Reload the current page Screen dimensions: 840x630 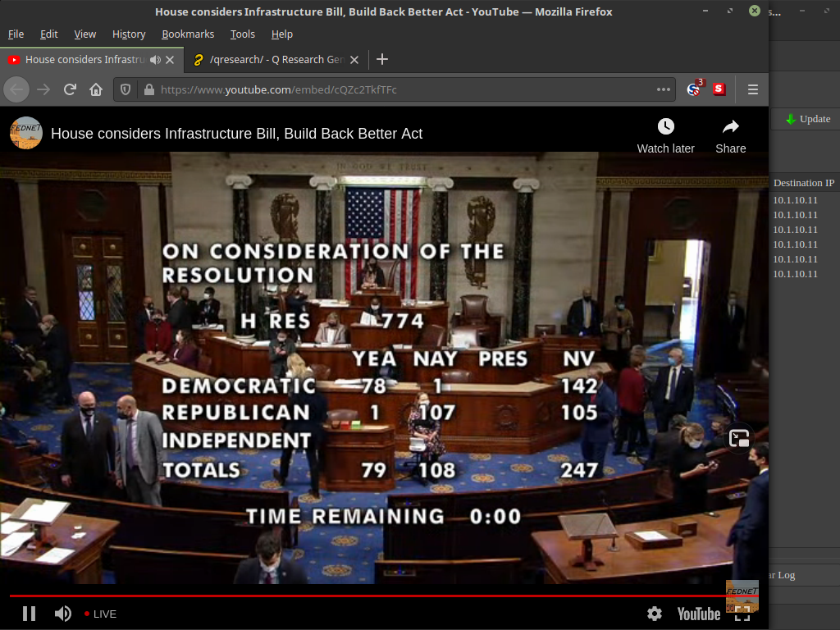pyautogui.click(x=70, y=90)
